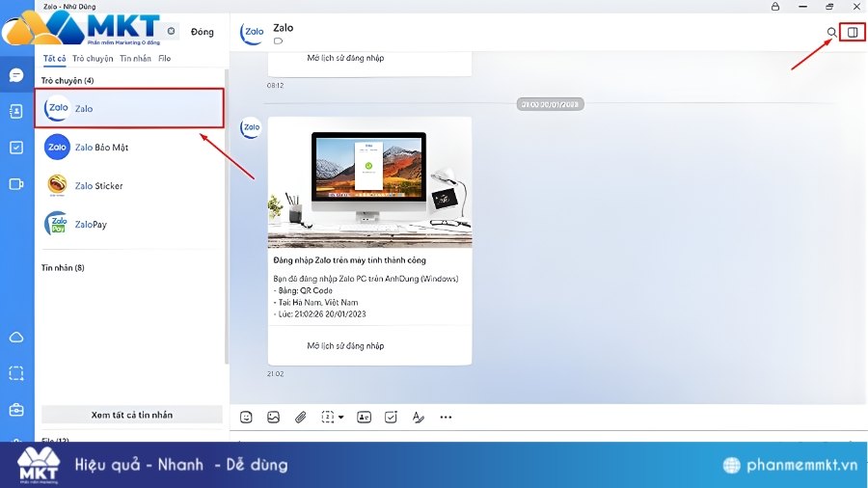Open the Contacts icon in left sidebar
The image size is (868, 488).
(16, 111)
